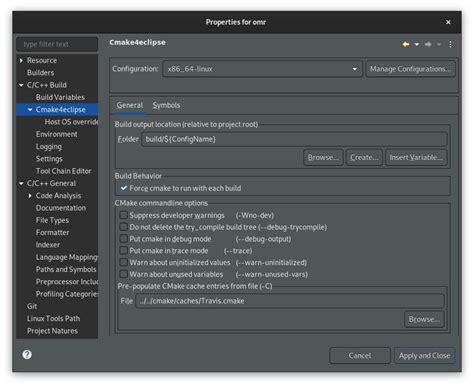Click Insert Variable button
This screenshot has width=474, height=386.
tap(416, 157)
